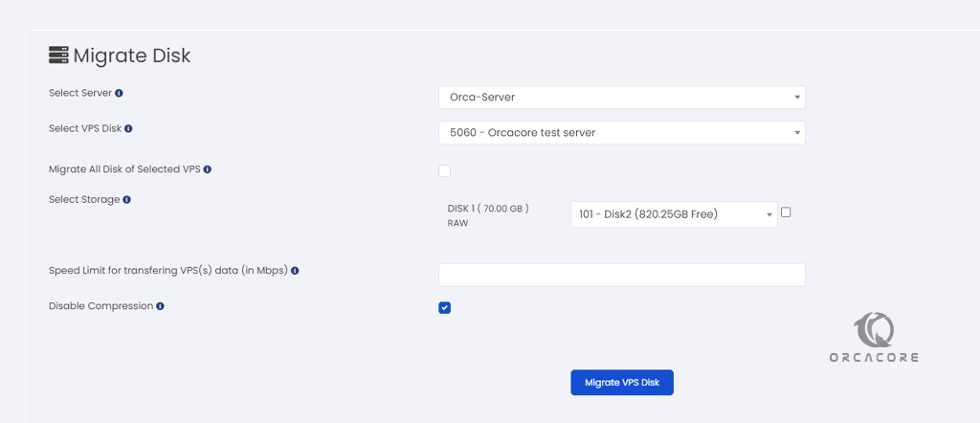
Task: Click info icon next to Migrate All Disk
Action: 208,169
